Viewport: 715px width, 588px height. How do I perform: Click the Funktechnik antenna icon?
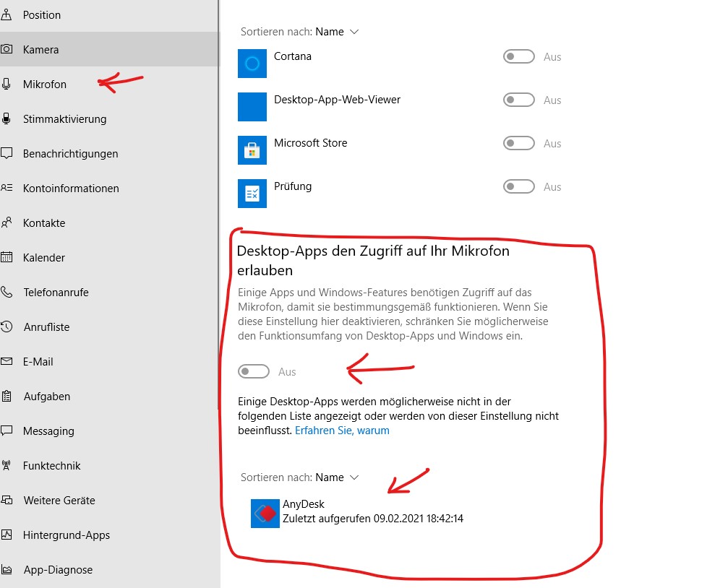(x=7, y=465)
